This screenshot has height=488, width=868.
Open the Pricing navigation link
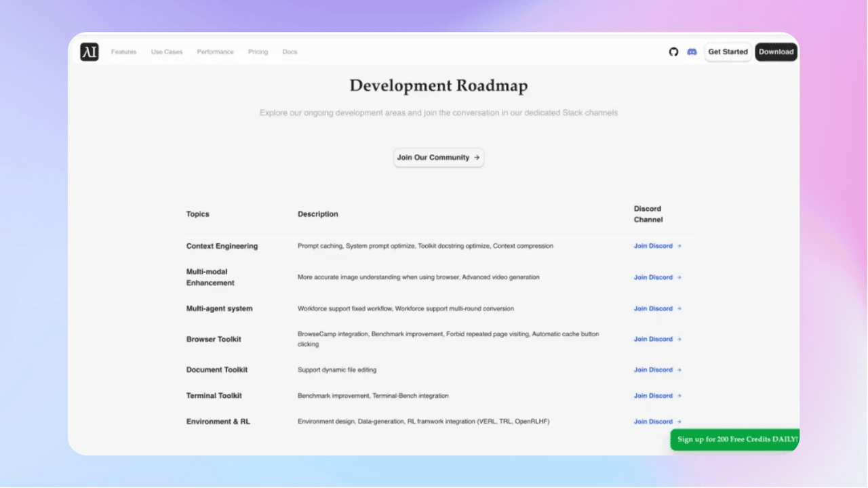pos(258,52)
